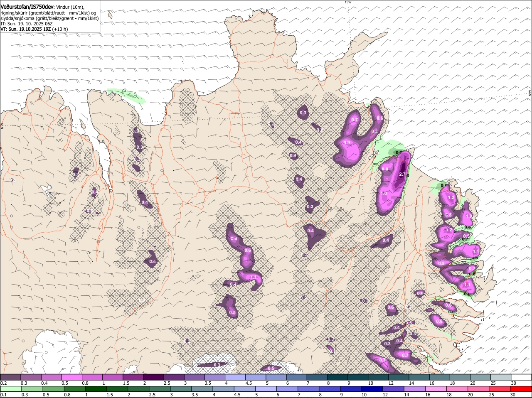Pick lower legend swatch between 0.8 and 1
Image resolution: width=532 pixels, height=398 pixels.
pos(75,389)
